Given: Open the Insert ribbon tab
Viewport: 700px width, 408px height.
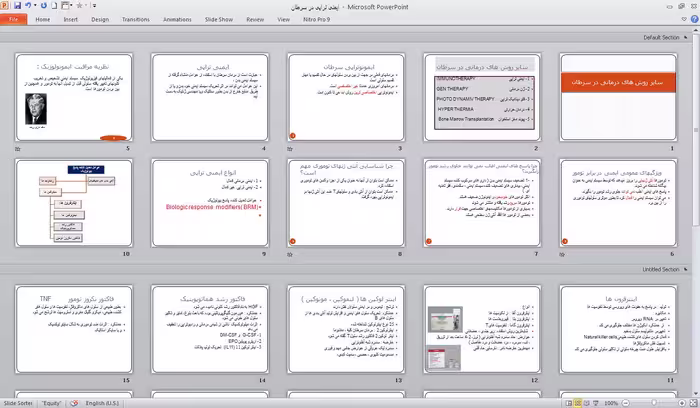Looking at the screenshot, I should click(x=71, y=19).
